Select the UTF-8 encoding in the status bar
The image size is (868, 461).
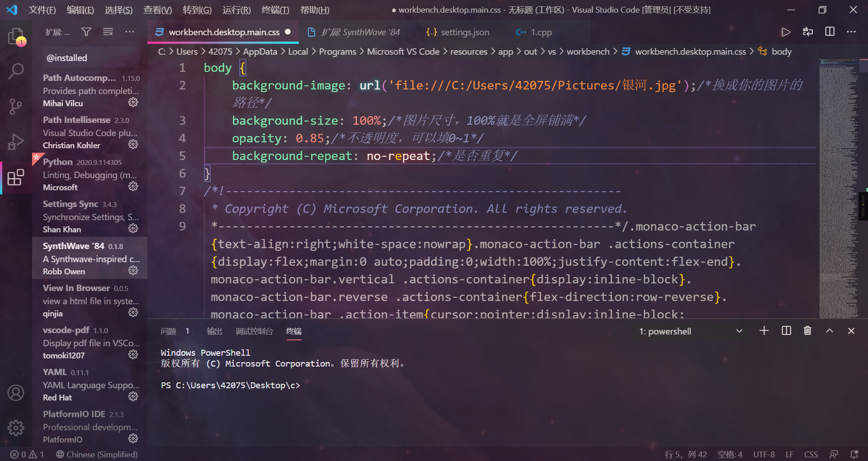point(764,454)
